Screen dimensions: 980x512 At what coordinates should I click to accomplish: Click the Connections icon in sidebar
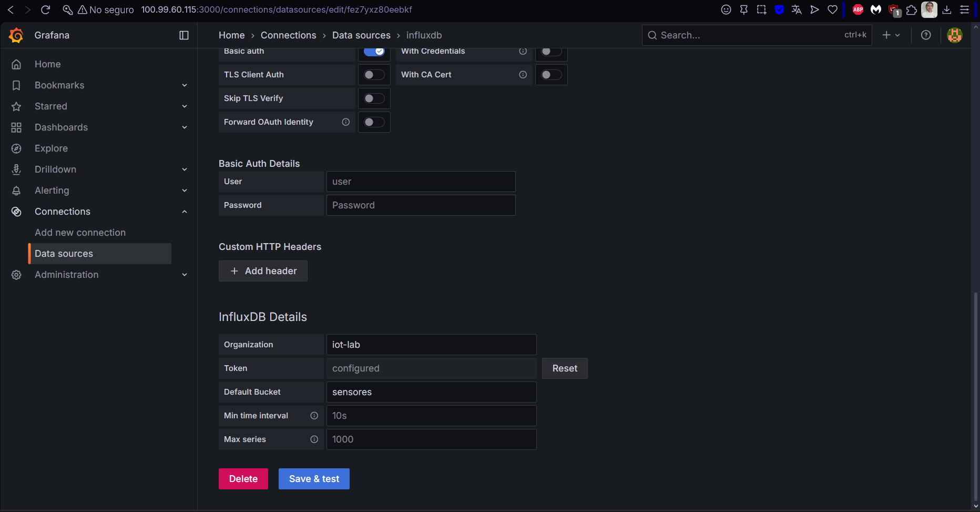coord(16,212)
